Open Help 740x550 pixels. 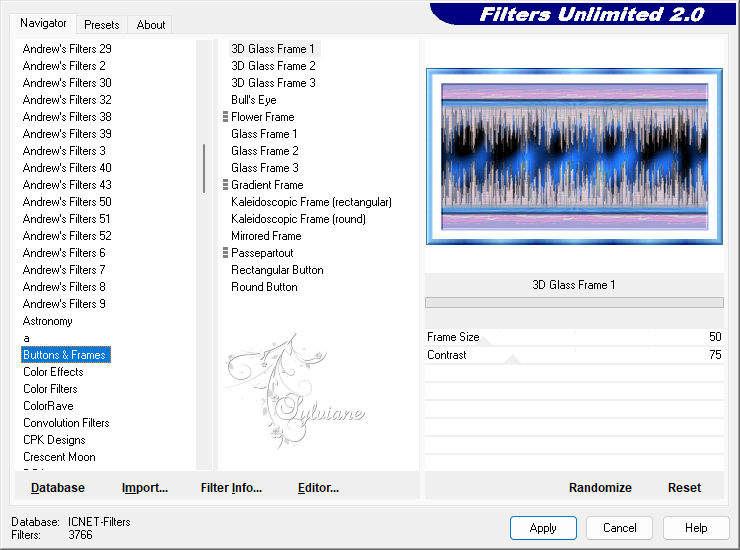[x=696, y=528]
